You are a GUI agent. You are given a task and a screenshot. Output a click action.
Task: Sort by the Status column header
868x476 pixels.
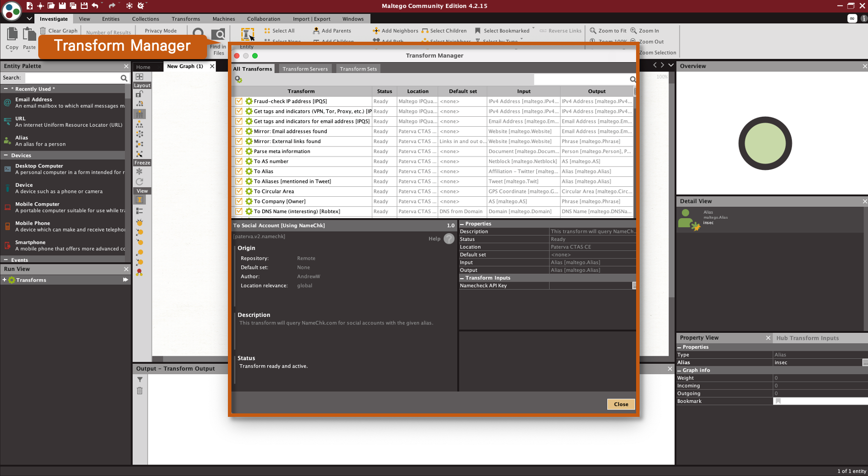[384, 91]
